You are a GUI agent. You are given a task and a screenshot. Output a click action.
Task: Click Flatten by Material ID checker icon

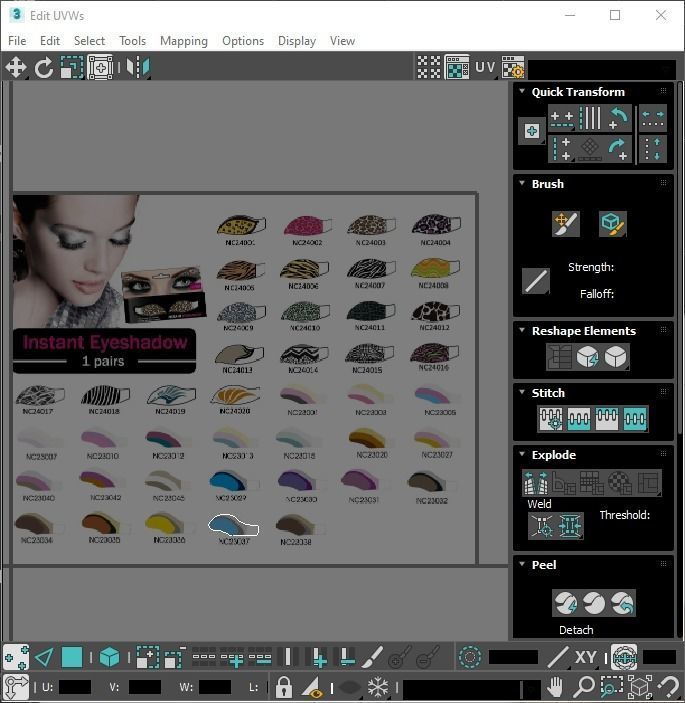[x=620, y=482]
